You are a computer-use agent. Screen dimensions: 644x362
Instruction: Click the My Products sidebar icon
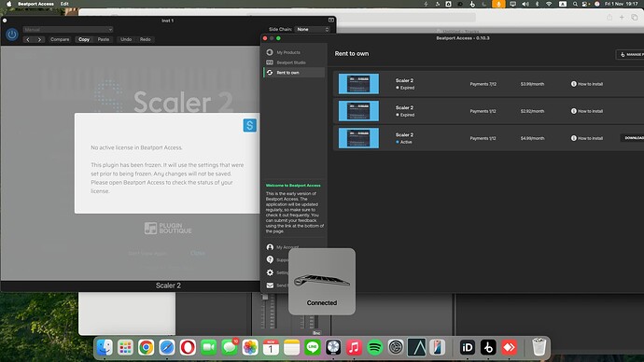click(x=270, y=52)
